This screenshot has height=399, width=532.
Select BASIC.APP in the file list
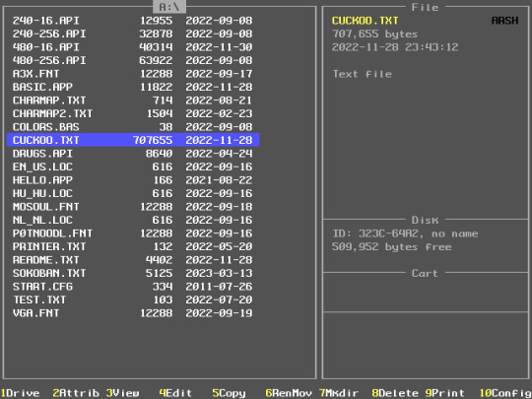pos(133,87)
